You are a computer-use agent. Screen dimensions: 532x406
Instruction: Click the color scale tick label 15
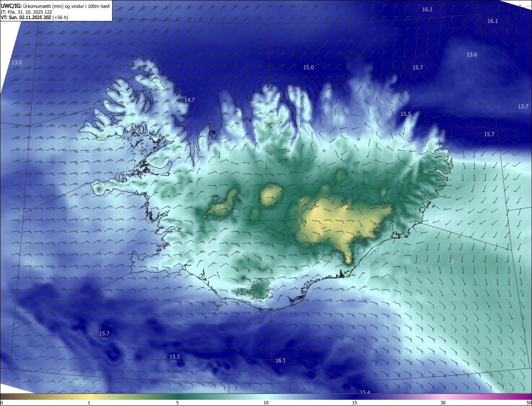pyautogui.click(x=355, y=403)
